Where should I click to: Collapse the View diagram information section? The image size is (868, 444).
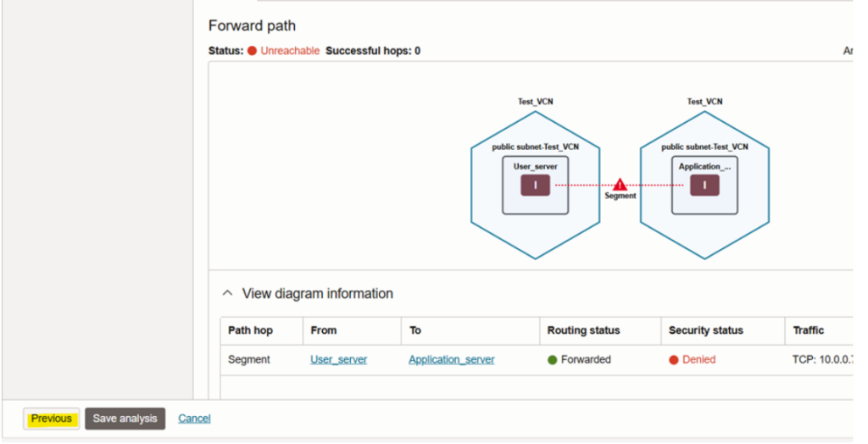(227, 293)
